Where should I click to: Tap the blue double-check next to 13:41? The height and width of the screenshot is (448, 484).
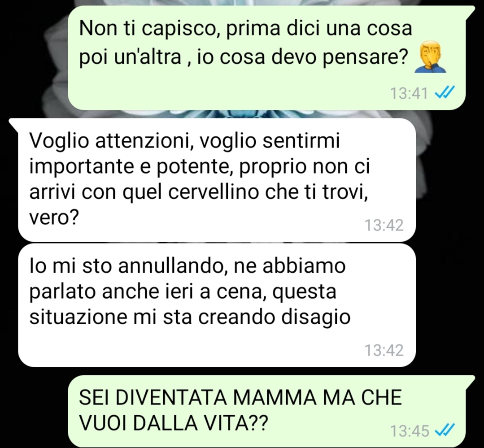[x=445, y=92]
